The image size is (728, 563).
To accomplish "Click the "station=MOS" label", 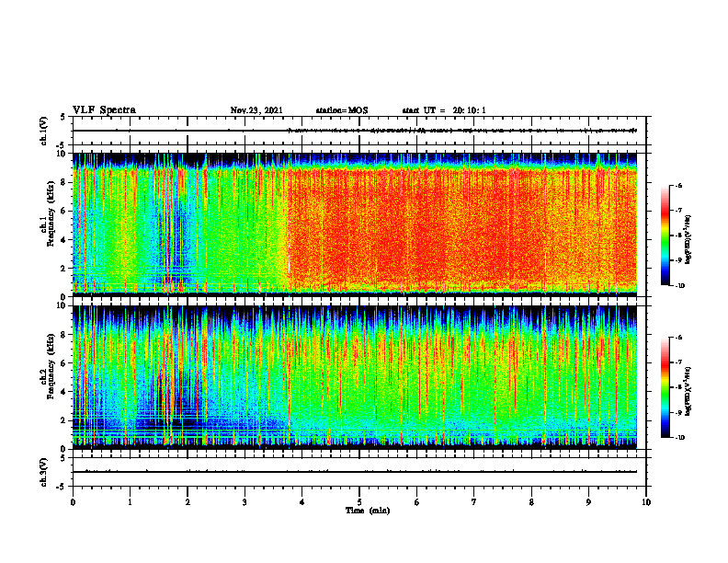I will [342, 110].
